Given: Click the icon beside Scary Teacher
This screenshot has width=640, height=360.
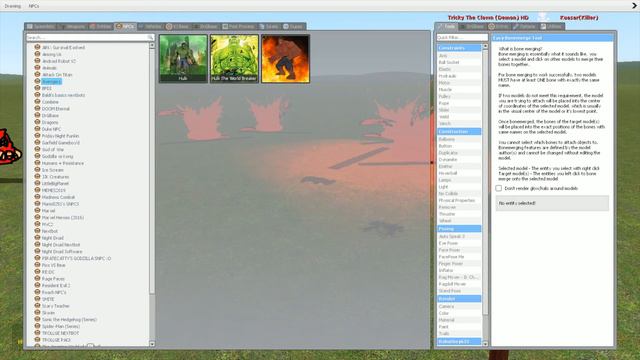Looking at the screenshot, I should tap(38, 306).
